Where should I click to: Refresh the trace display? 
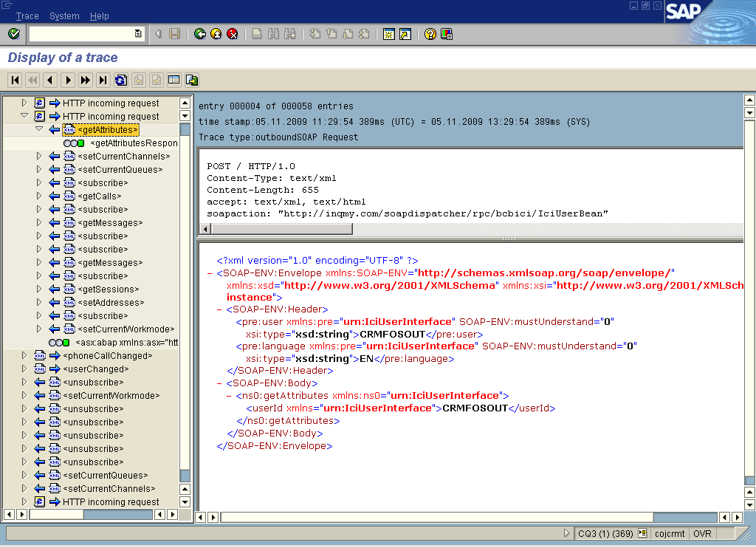120,80
